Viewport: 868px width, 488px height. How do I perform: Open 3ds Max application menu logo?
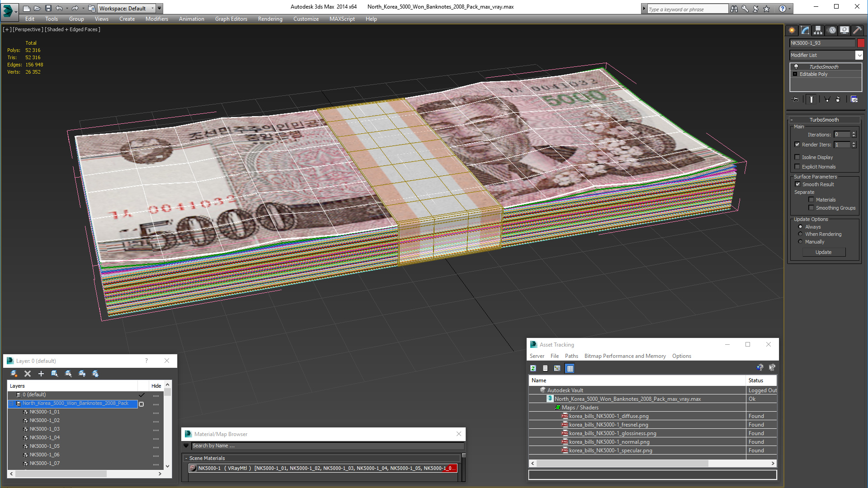(x=9, y=11)
